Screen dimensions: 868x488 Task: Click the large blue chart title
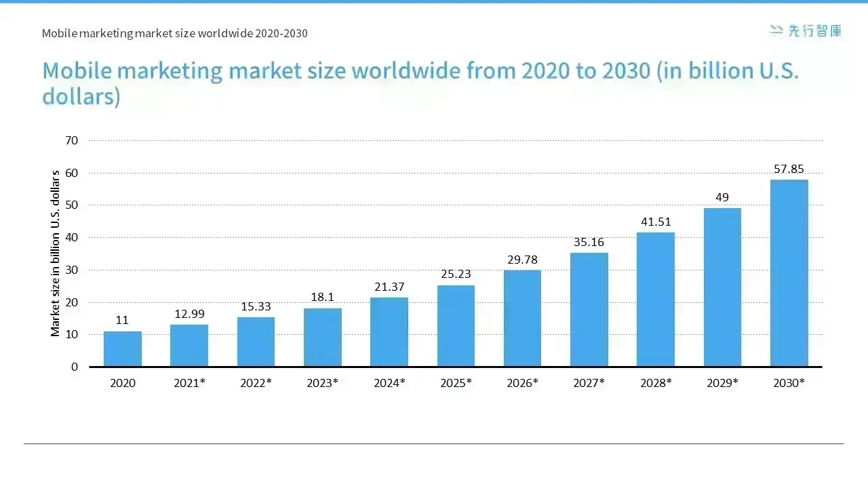(x=420, y=83)
